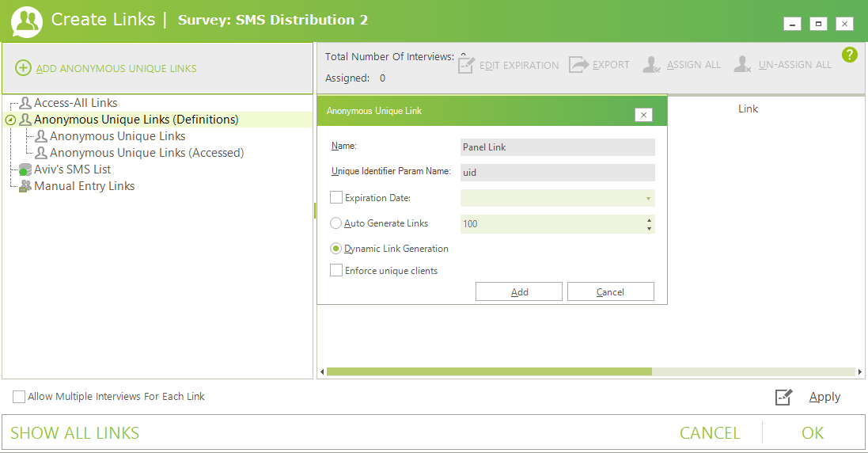Select Access-All Links in the tree
868x453 pixels.
pyautogui.click(x=75, y=103)
